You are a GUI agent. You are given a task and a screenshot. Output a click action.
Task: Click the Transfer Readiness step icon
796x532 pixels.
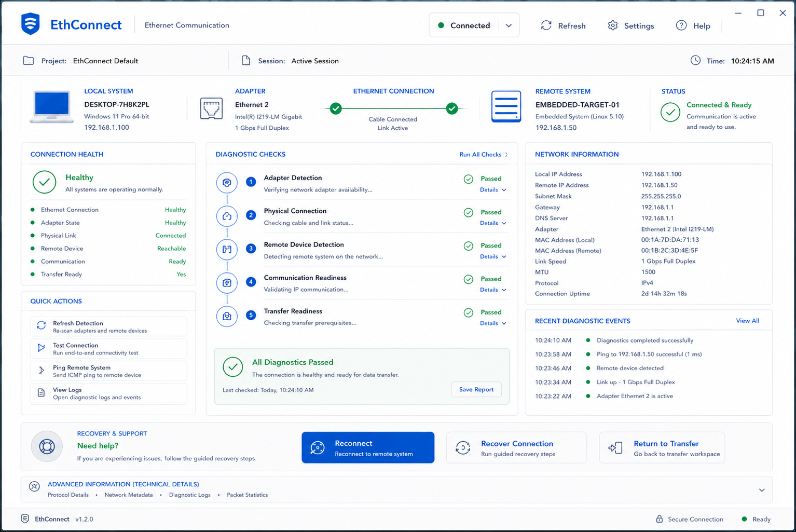[x=227, y=316]
